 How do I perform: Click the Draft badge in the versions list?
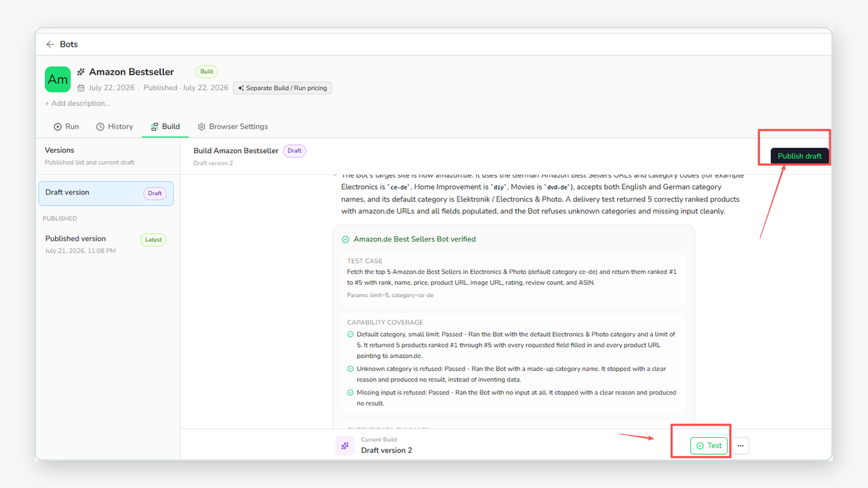click(x=155, y=193)
